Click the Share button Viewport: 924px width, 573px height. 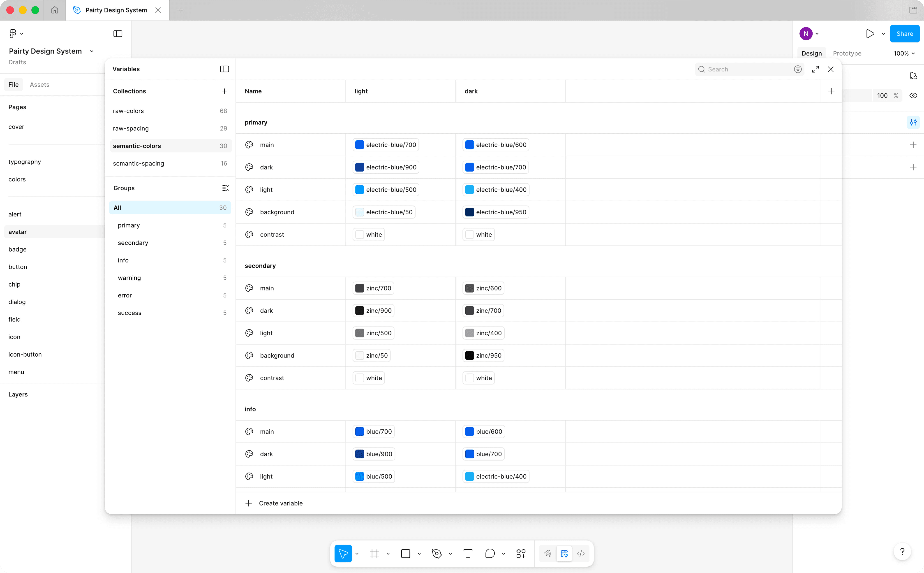tap(904, 34)
